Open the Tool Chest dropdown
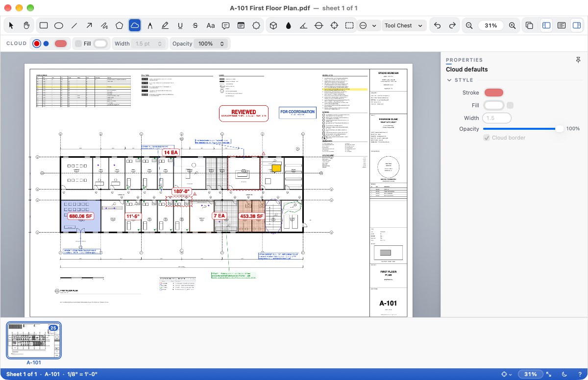 tap(404, 25)
